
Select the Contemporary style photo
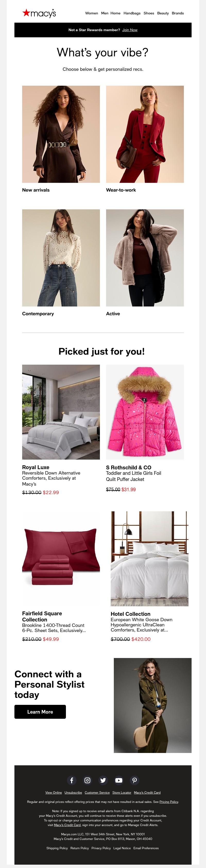tap(61, 258)
